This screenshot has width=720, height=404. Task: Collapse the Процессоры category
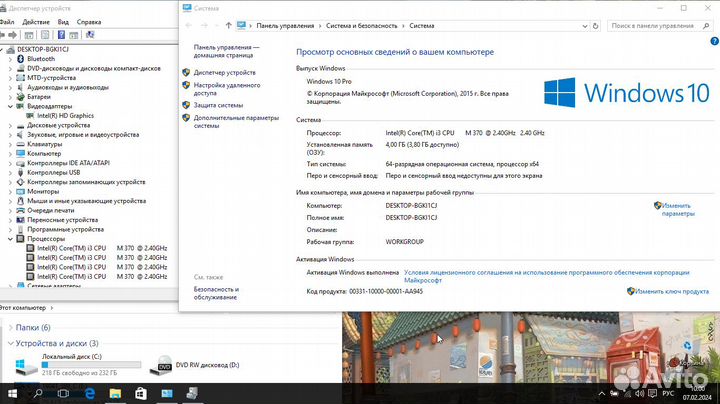(x=11, y=239)
